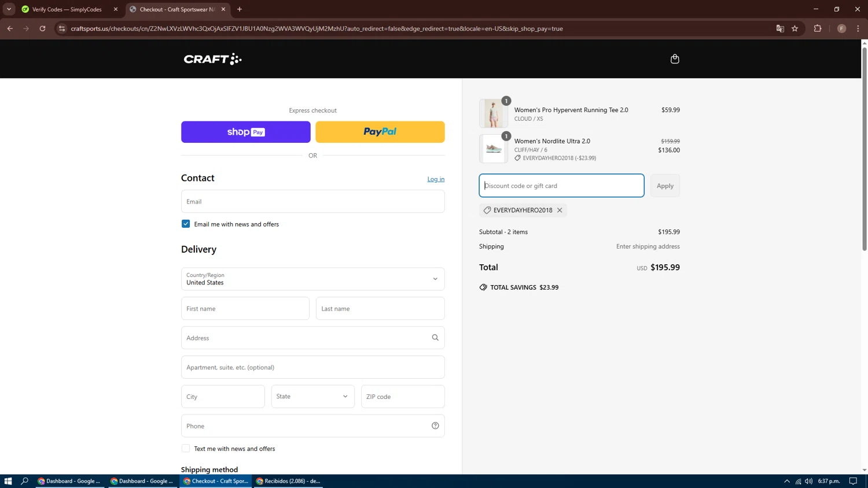Pay with PayPal button
Viewport: 868px width, 488px height.
tap(380, 132)
